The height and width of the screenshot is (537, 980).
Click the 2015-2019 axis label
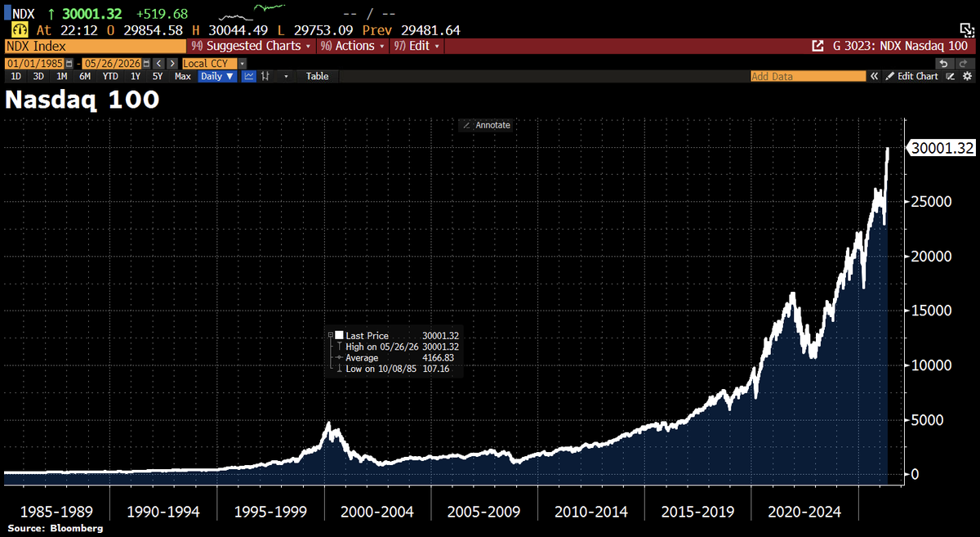click(697, 512)
